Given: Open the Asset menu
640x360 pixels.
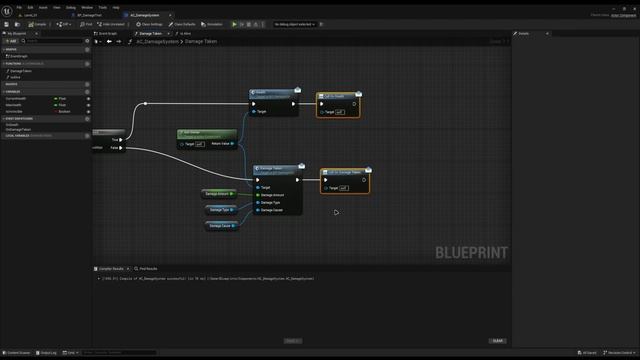Looking at the screenshot, I should 43,7.
